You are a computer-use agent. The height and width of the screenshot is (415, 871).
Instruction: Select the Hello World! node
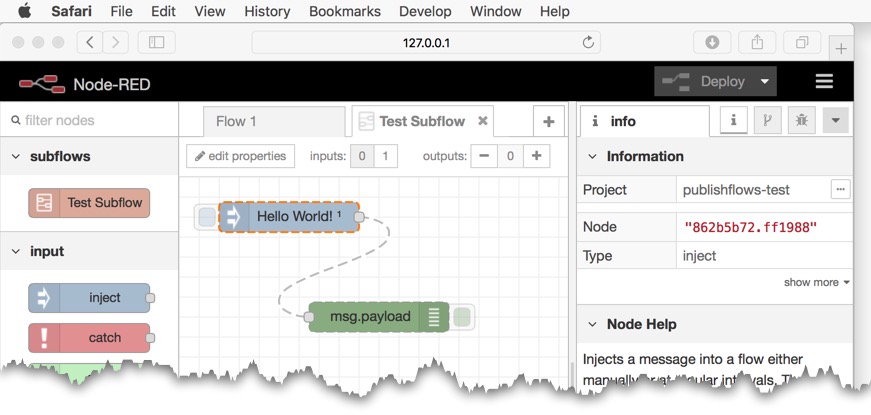(x=289, y=217)
